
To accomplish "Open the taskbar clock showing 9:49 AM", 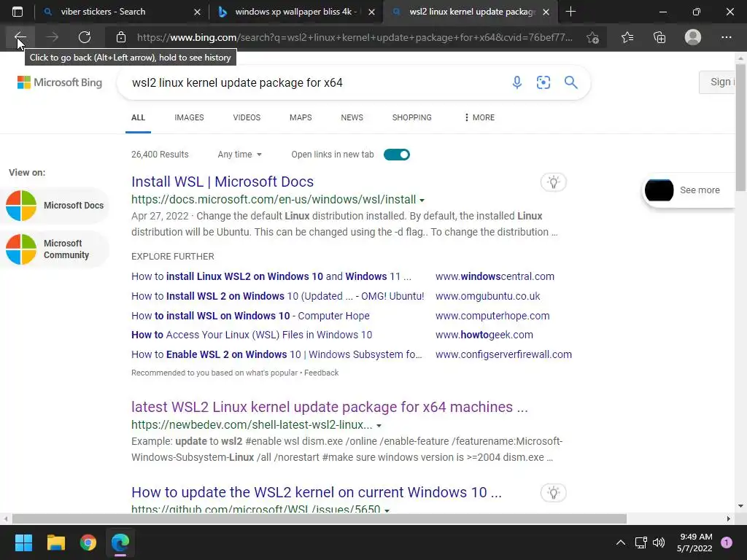I will (x=694, y=542).
